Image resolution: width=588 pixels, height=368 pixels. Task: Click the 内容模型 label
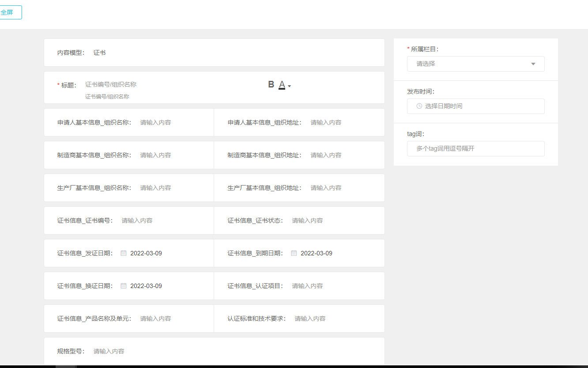coord(71,53)
